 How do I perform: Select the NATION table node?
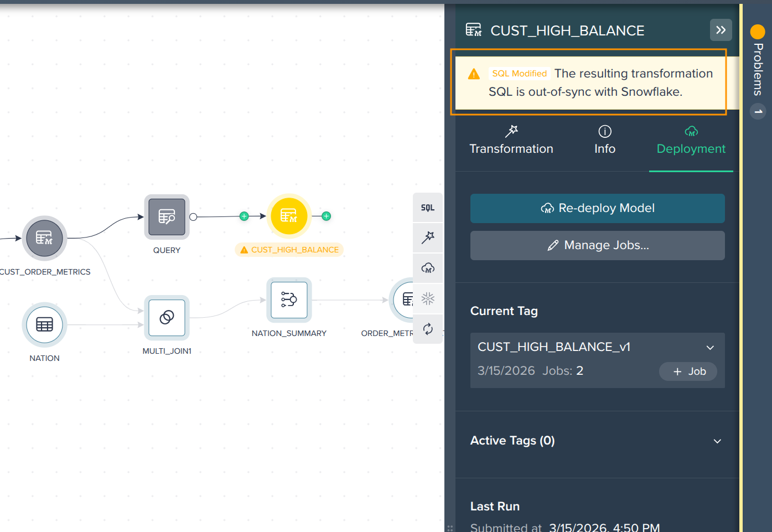coord(44,324)
